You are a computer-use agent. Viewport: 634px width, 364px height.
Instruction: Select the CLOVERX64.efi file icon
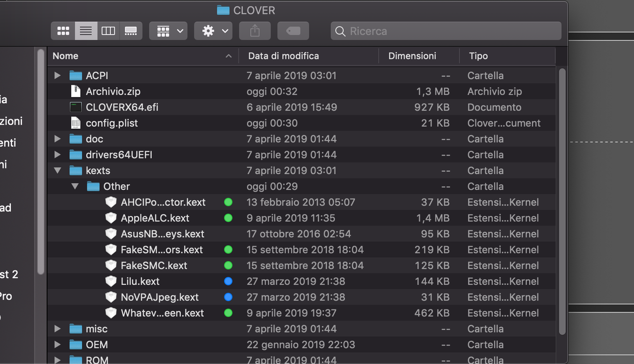(x=75, y=107)
